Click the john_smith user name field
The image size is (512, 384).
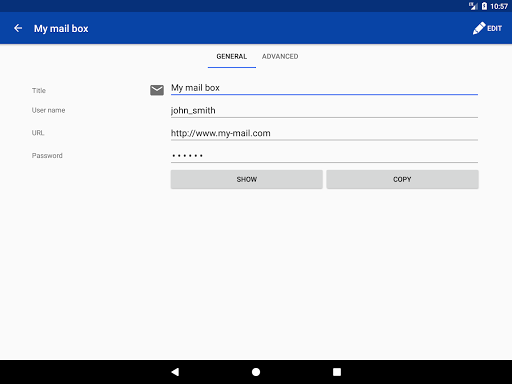pos(324,111)
